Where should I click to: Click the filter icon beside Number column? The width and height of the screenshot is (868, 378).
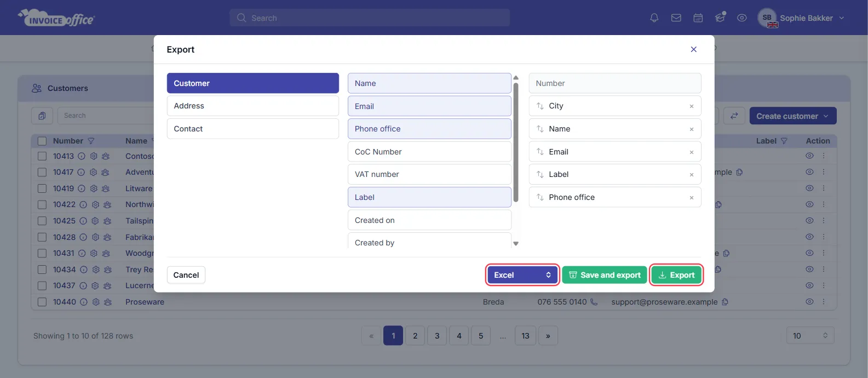(91, 141)
